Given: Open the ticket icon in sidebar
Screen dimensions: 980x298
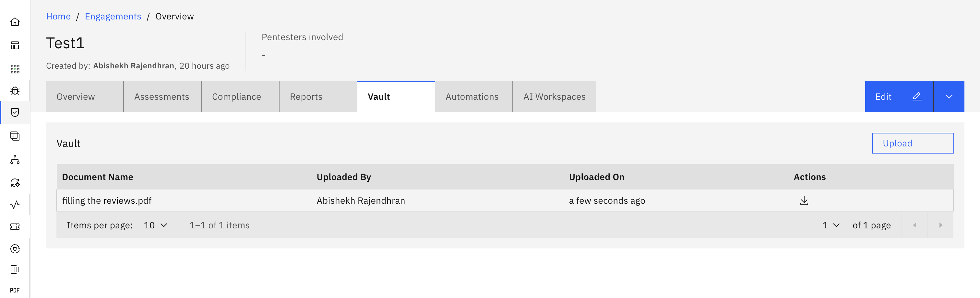Looking at the screenshot, I should click(x=15, y=226).
